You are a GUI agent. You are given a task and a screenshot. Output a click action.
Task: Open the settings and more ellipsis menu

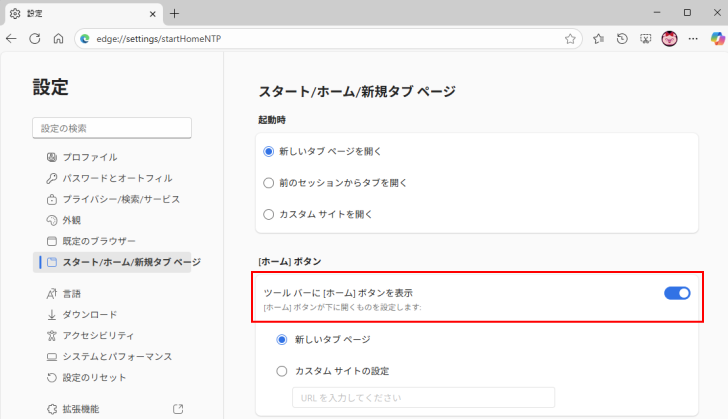693,39
